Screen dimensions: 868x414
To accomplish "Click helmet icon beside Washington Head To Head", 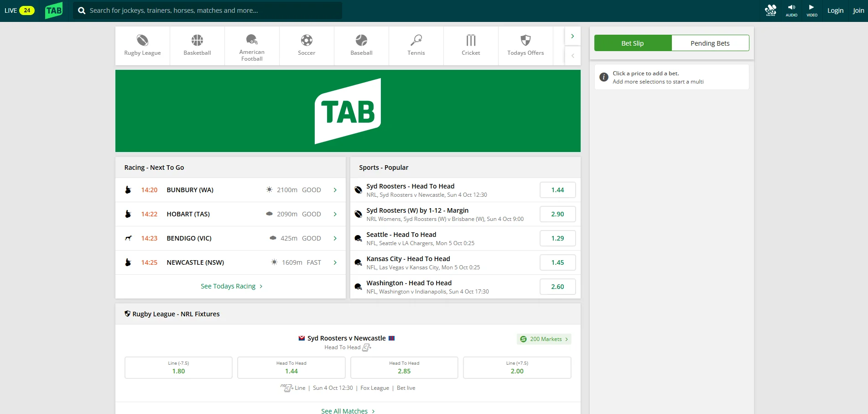I will [359, 287].
